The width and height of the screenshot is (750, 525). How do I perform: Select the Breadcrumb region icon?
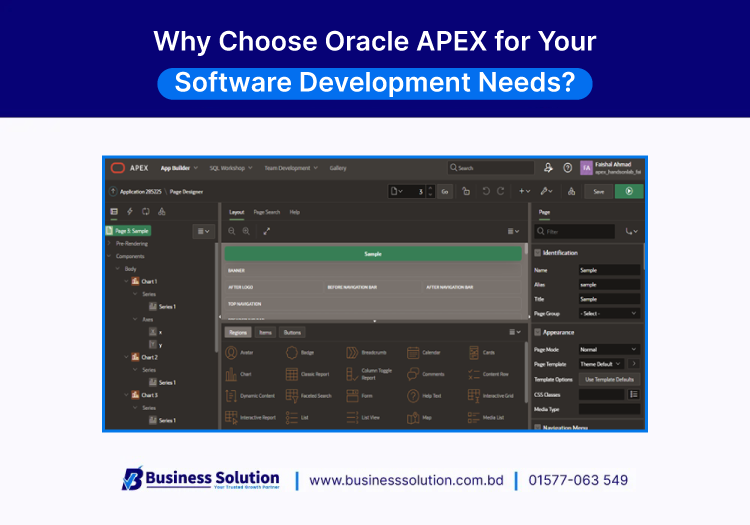pos(352,352)
